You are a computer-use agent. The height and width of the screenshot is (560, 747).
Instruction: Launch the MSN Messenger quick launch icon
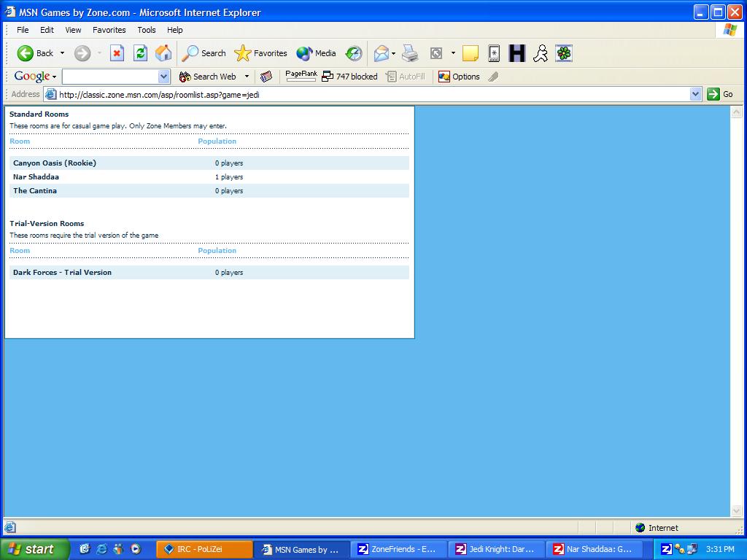tap(119, 549)
